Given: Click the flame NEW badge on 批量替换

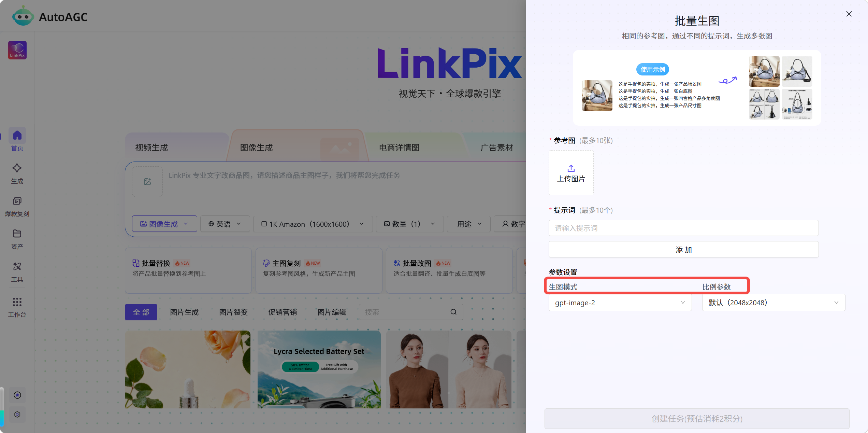Looking at the screenshot, I should click(x=182, y=263).
